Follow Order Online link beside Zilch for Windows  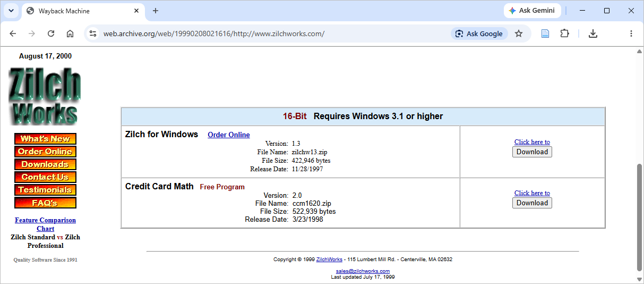coord(229,135)
